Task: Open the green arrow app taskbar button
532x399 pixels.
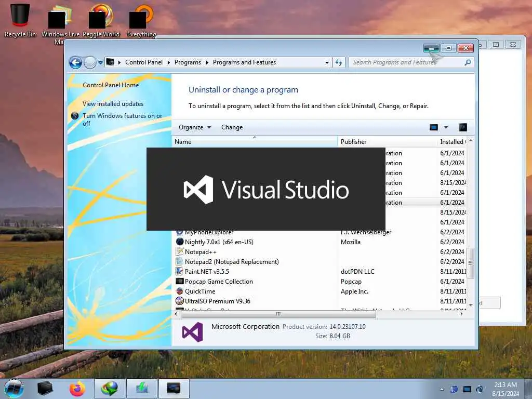Action: [x=142, y=389]
